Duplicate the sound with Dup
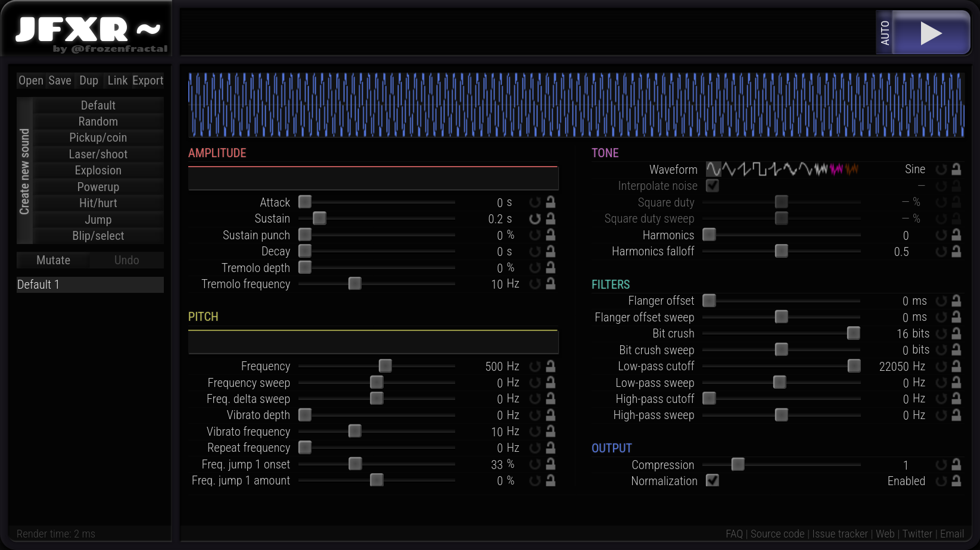The width and height of the screenshot is (980, 550). tap(89, 80)
